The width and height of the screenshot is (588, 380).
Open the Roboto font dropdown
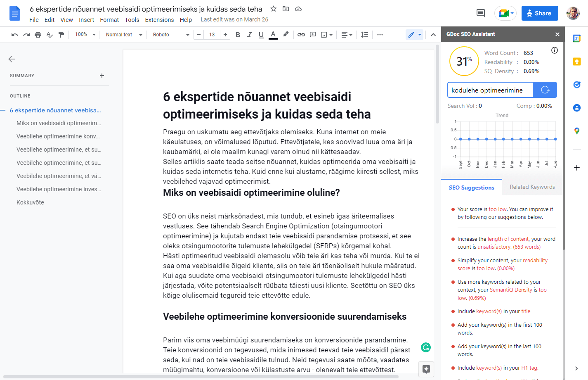tap(171, 35)
